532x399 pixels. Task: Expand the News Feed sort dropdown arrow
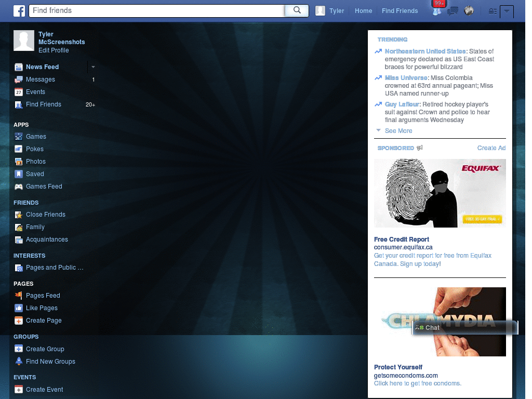(93, 67)
